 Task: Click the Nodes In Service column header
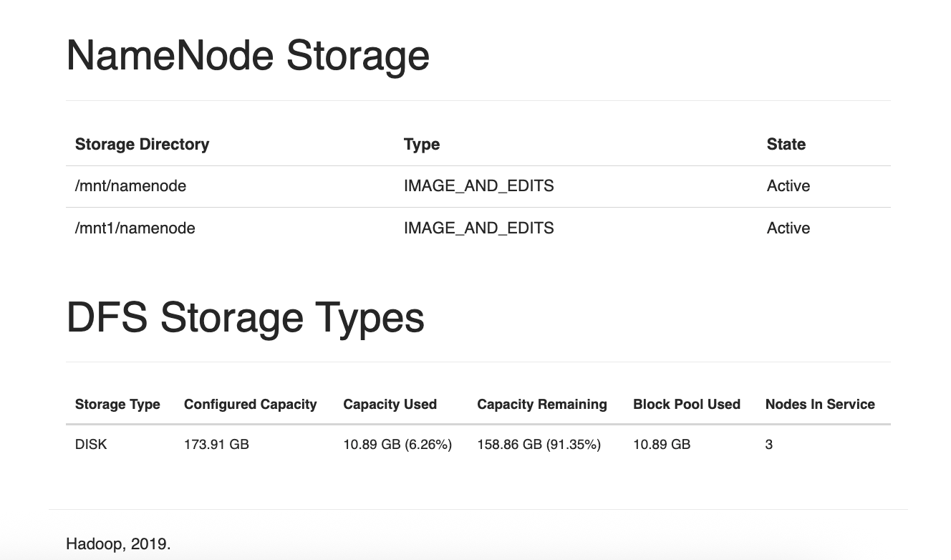click(819, 405)
